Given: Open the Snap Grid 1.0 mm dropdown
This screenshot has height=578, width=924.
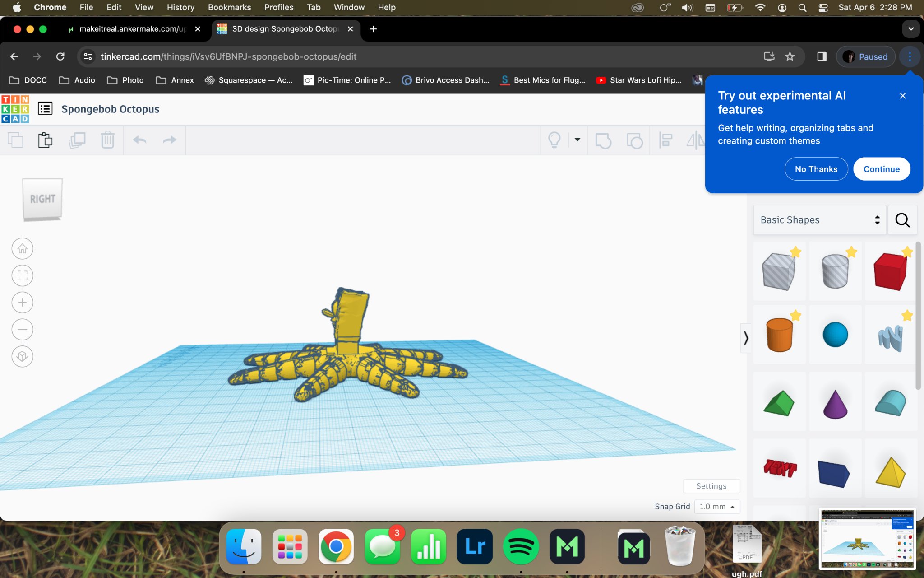Looking at the screenshot, I should point(717,507).
